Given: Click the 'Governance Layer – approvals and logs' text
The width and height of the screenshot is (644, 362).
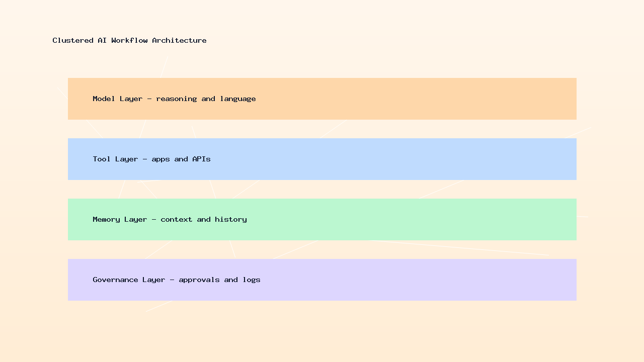Looking at the screenshot, I should pyautogui.click(x=177, y=280).
